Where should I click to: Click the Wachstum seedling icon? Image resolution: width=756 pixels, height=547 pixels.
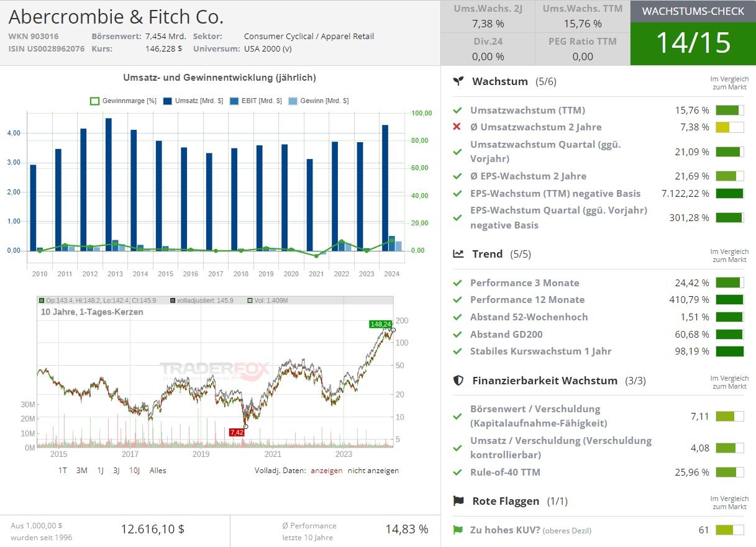coord(458,81)
